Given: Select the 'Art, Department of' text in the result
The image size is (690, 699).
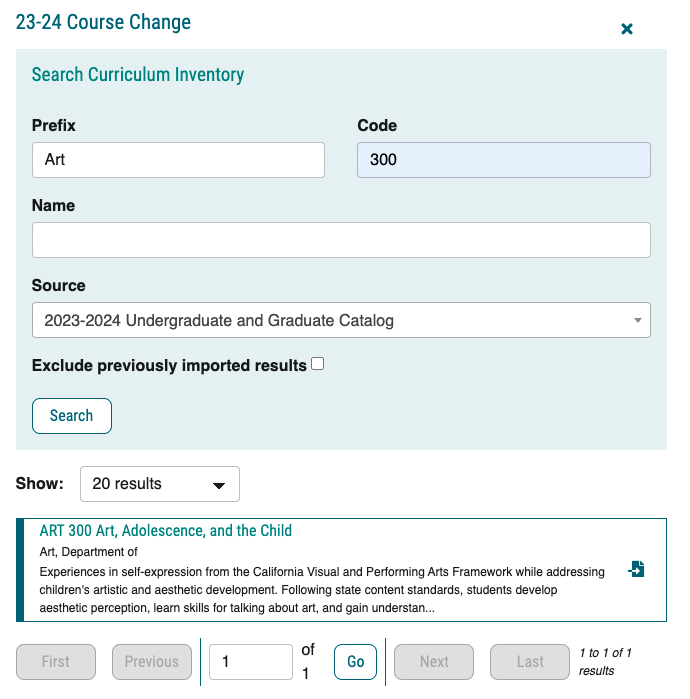Looking at the screenshot, I should pos(88,552).
